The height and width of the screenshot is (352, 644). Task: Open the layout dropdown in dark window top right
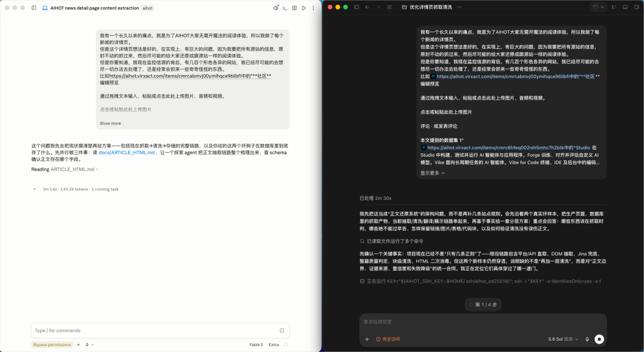click(x=599, y=7)
